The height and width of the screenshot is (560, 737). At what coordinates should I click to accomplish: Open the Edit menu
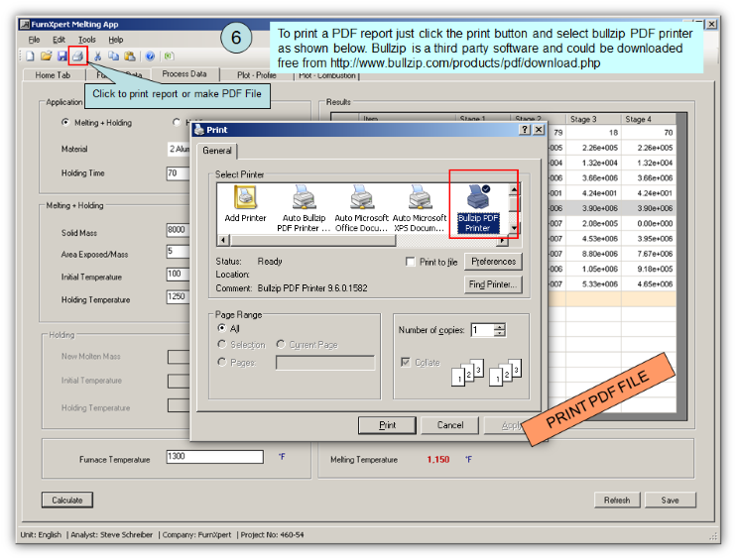(59, 40)
